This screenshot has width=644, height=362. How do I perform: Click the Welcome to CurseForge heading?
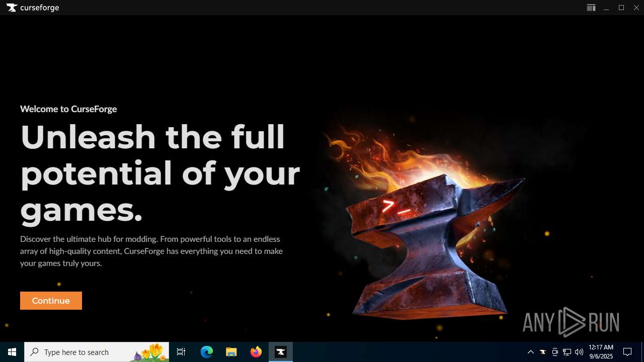pyautogui.click(x=68, y=109)
